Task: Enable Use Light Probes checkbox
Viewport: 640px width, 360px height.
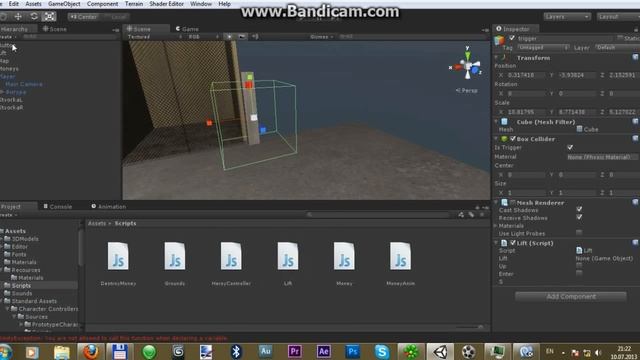Action: 579,233
